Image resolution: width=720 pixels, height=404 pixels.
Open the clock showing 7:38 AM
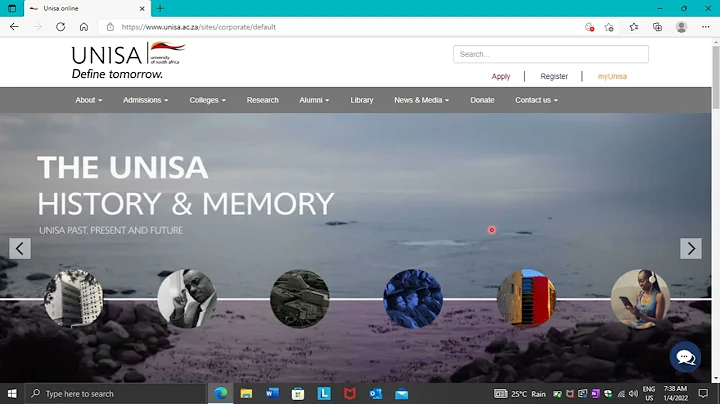[x=675, y=393]
